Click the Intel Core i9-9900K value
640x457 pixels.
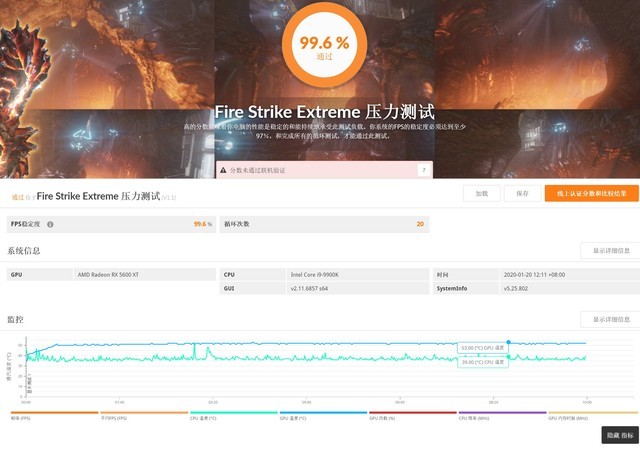click(315, 275)
